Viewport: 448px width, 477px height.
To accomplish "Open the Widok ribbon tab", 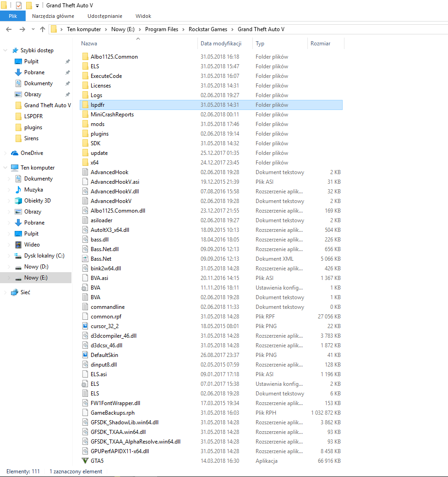I will pyautogui.click(x=143, y=16).
